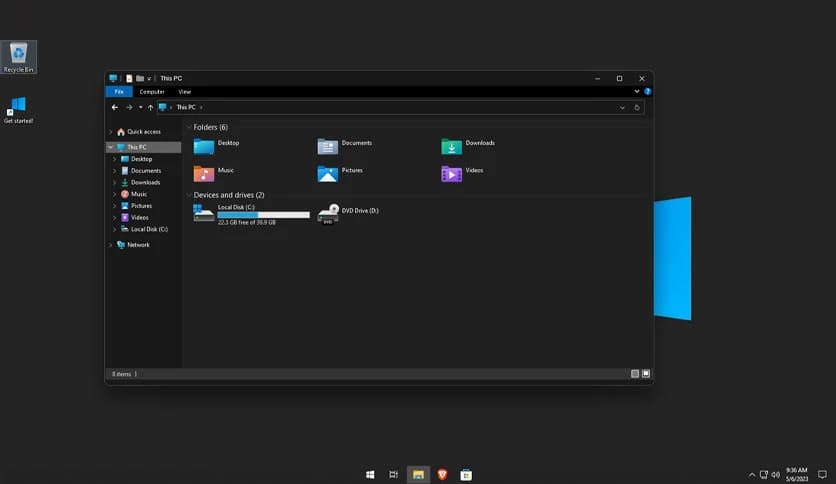
Task: Switch to large icons view in status bar
Action: [x=646, y=374]
